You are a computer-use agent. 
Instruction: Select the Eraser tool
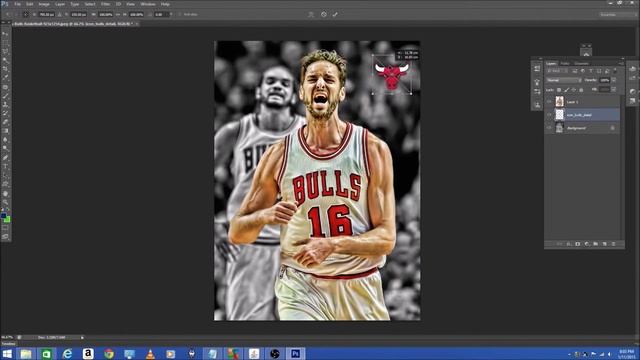6,122
